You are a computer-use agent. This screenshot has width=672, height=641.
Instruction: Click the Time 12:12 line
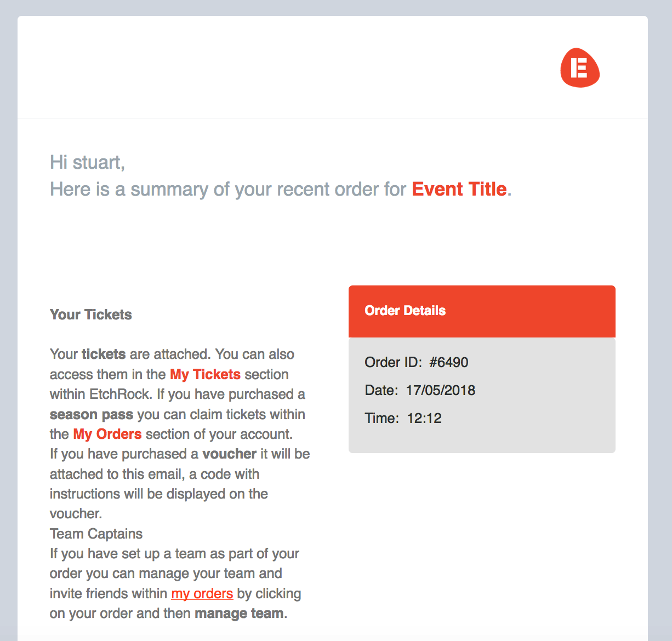[x=403, y=418]
